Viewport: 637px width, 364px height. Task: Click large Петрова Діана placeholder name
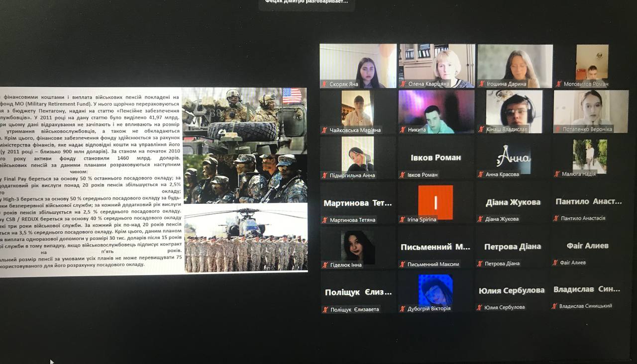pos(512,247)
